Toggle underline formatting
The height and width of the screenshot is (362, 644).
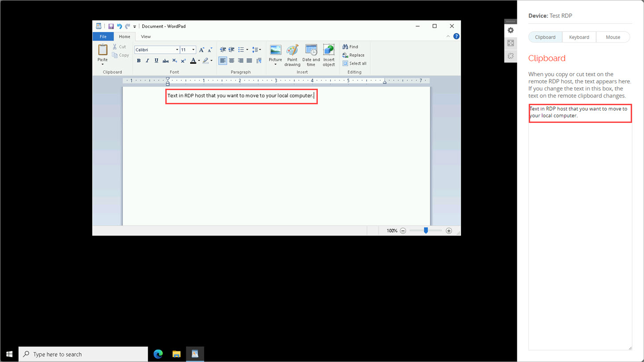pyautogui.click(x=156, y=60)
